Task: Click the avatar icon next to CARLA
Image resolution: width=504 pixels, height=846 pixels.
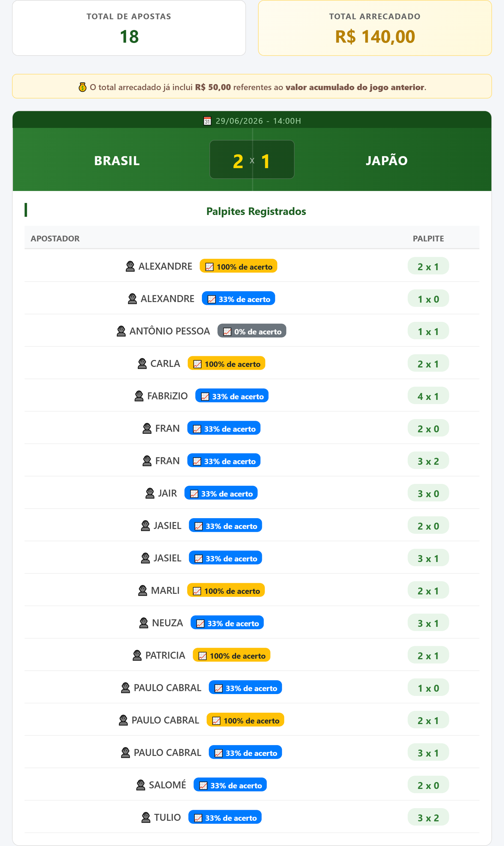Action: tap(142, 363)
